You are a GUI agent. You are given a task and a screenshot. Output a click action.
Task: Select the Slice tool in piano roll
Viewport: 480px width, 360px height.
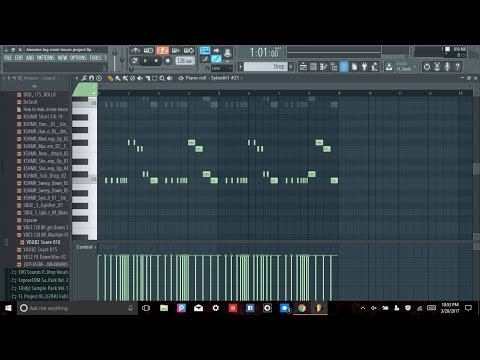pyautogui.click(x=147, y=78)
